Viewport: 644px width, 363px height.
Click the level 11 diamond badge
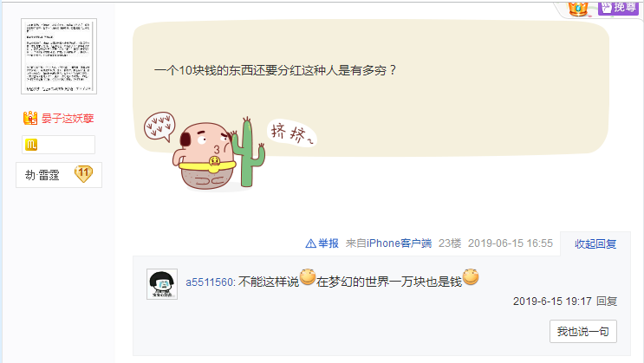[x=84, y=173]
